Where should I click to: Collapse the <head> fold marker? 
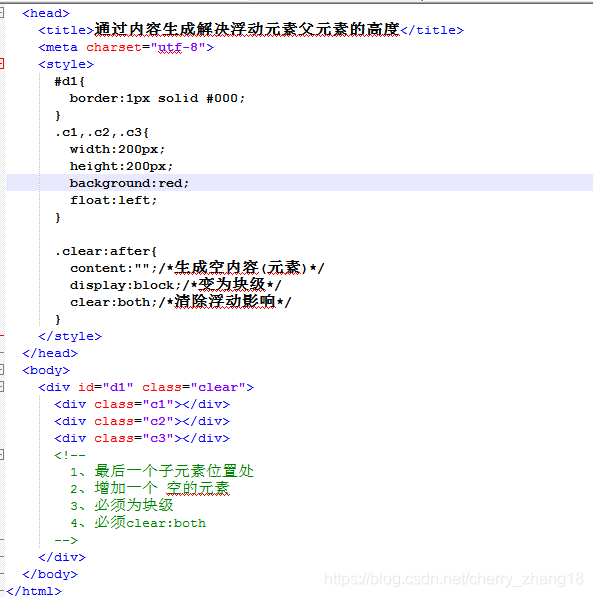[2, 13]
